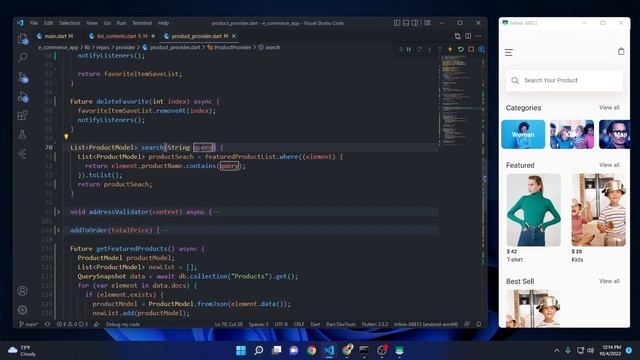The height and width of the screenshot is (360, 640).
Task: Click the Infinix device selector in the status bar
Action: coord(426,324)
